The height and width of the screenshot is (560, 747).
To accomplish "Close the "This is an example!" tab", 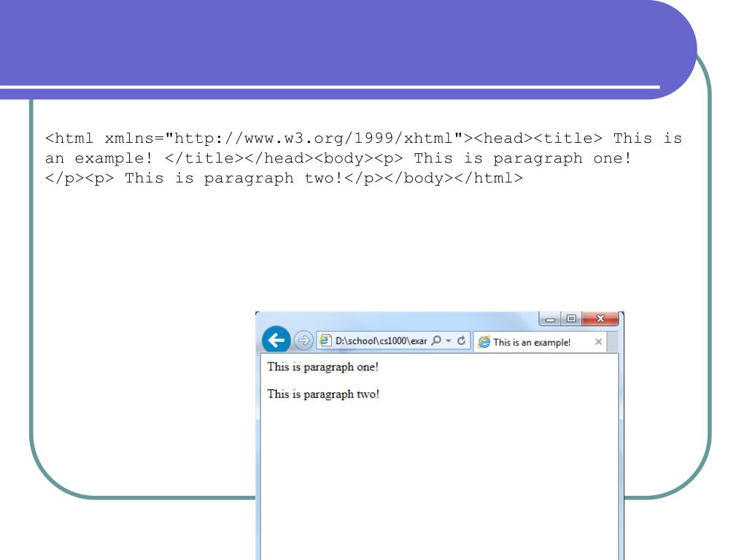I will click(598, 341).
